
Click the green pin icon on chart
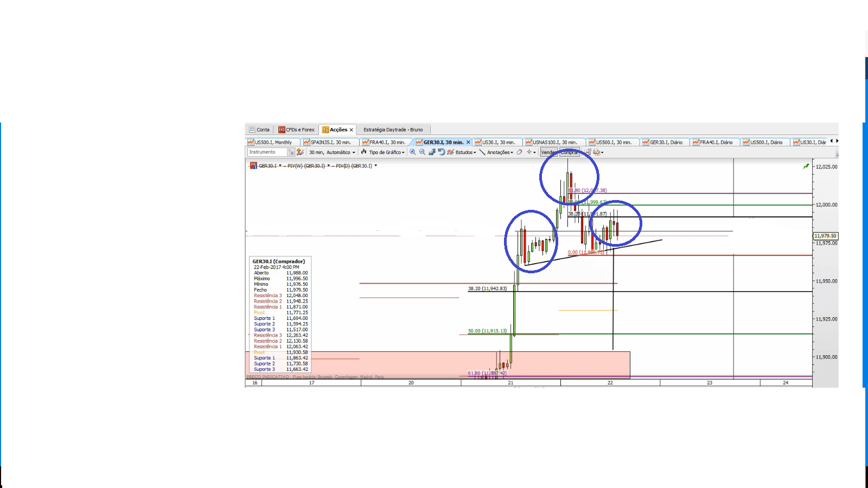point(806,166)
